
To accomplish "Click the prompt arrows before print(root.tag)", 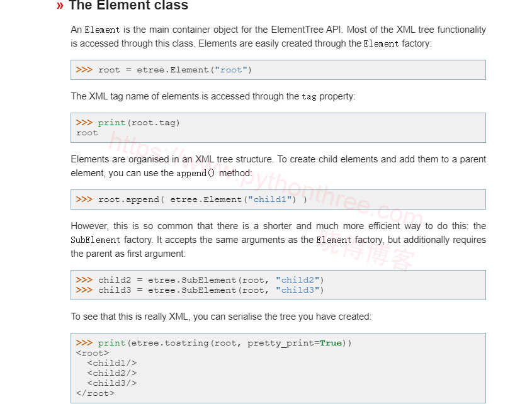I will 84,123.
